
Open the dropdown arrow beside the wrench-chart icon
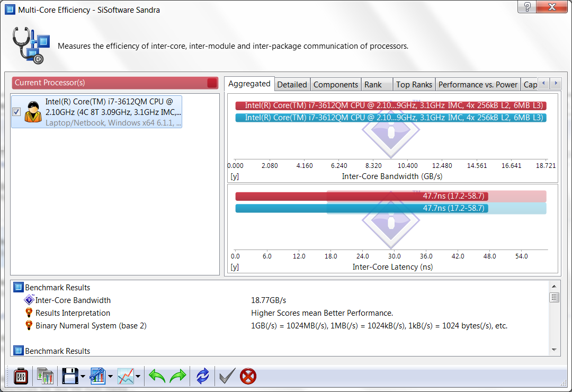(x=110, y=376)
